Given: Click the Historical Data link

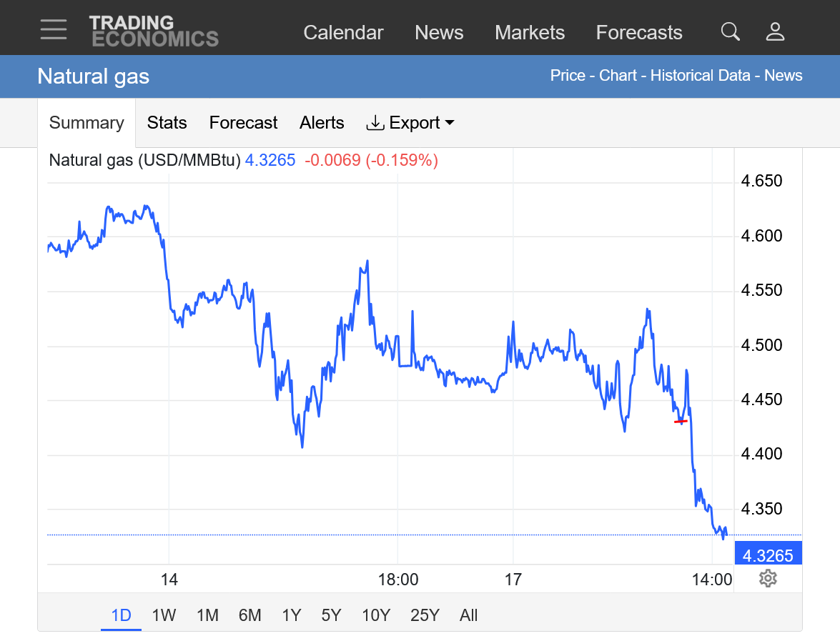Looking at the screenshot, I should [700, 76].
